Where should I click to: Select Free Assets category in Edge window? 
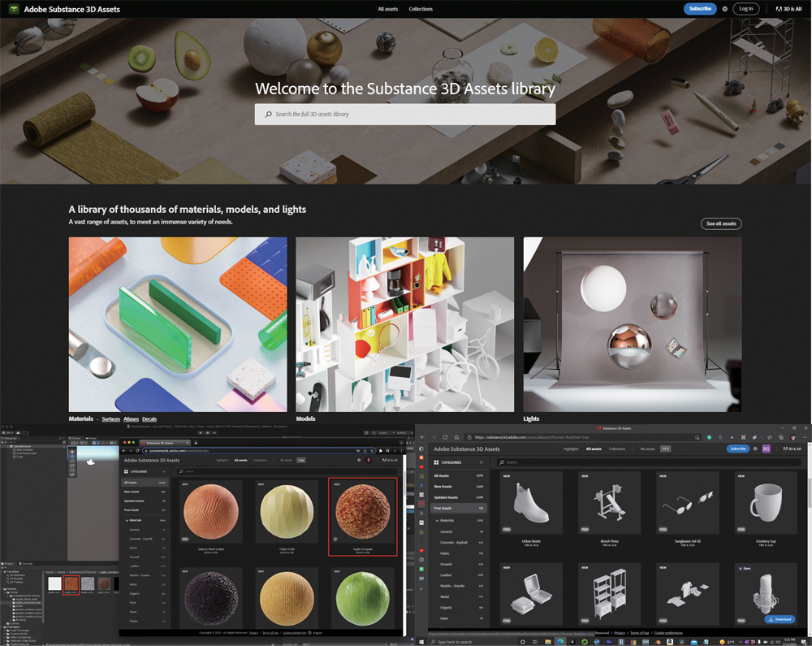(458, 508)
